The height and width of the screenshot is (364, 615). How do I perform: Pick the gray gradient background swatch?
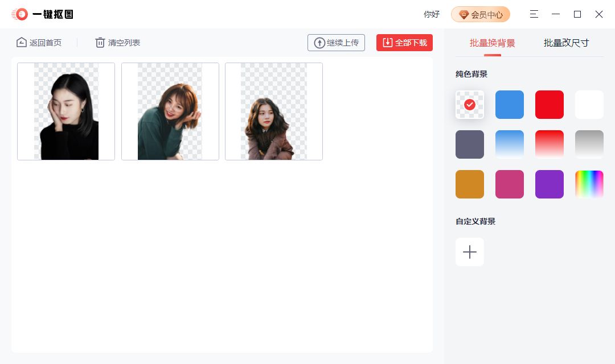pos(589,144)
